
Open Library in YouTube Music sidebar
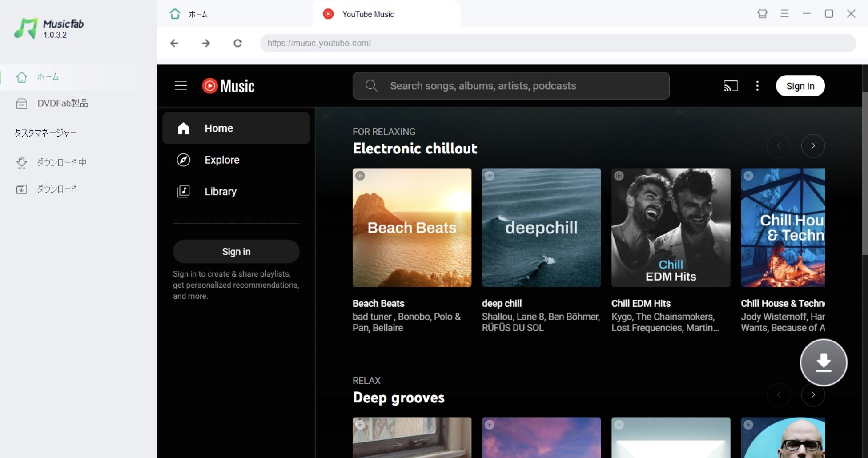(x=236, y=191)
